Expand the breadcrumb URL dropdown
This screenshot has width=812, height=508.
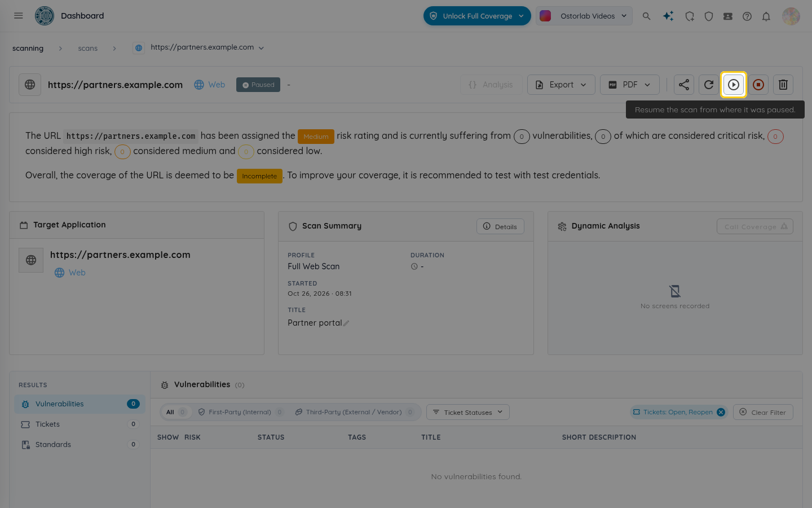coord(261,48)
